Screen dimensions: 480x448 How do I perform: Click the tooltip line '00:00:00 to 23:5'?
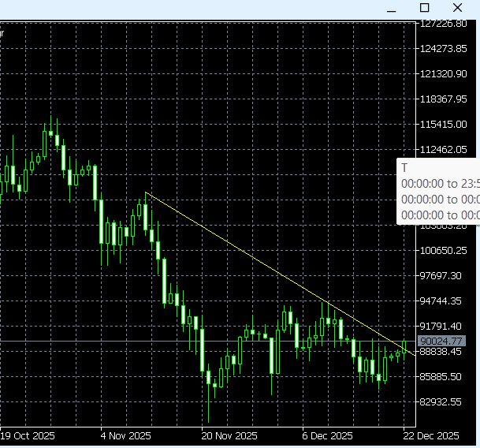(x=441, y=184)
